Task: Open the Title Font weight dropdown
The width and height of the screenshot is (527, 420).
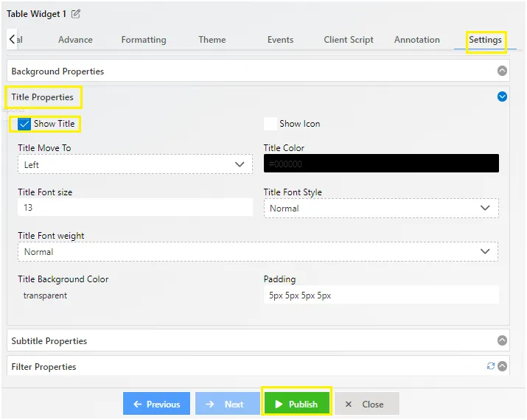Action: pyautogui.click(x=258, y=252)
